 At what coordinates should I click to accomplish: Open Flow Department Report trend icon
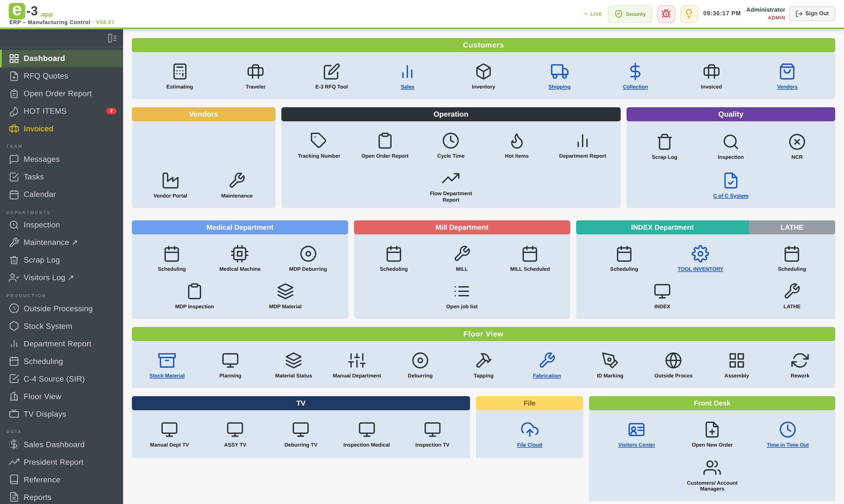coord(451,178)
